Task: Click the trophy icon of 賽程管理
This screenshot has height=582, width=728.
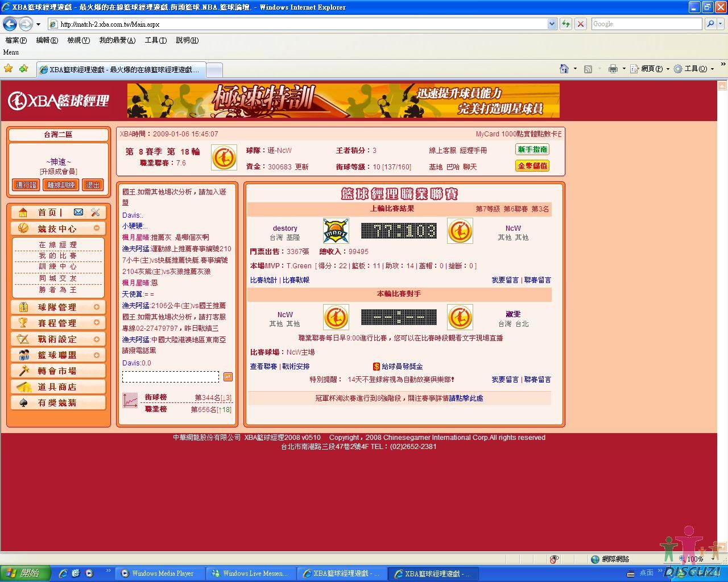Action: [23, 323]
